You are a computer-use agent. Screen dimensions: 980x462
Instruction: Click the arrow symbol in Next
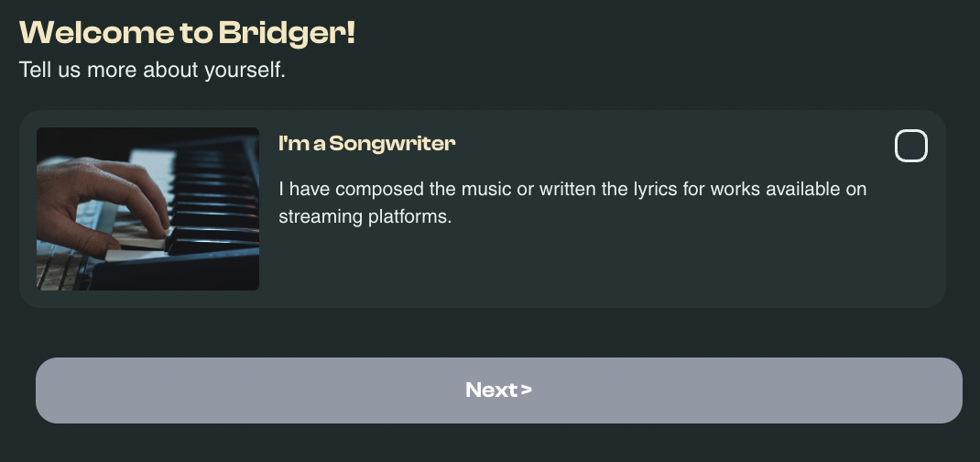click(x=527, y=390)
